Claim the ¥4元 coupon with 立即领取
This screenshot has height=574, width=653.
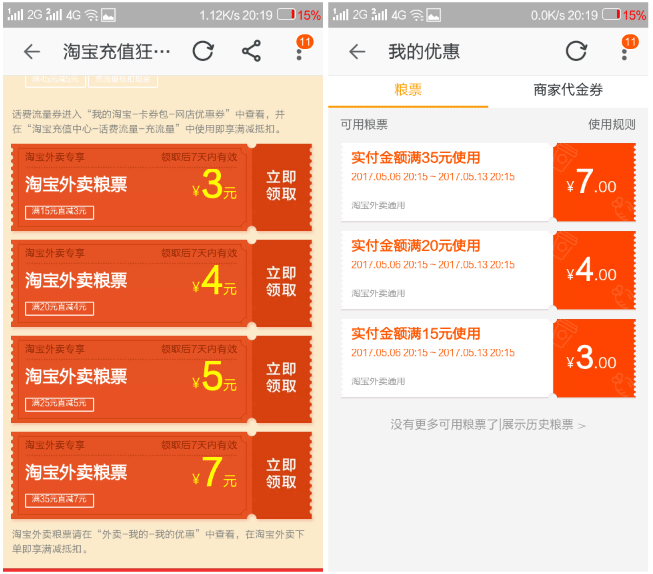[x=282, y=282]
